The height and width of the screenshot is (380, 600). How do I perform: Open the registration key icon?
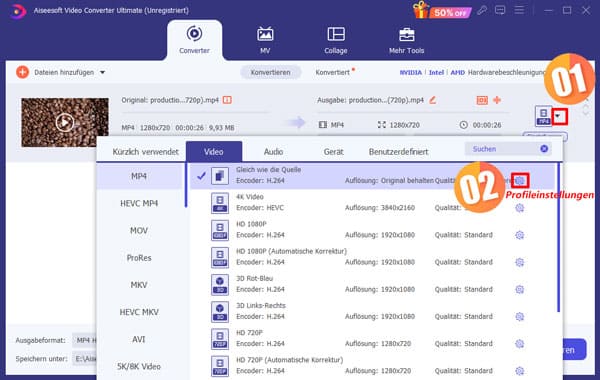click(x=482, y=10)
